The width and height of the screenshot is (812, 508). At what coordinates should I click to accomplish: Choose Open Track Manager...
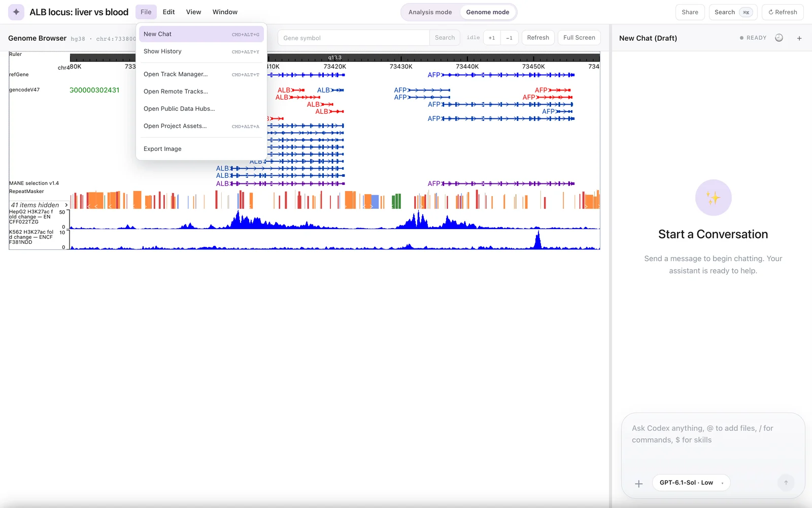click(x=201, y=74)
